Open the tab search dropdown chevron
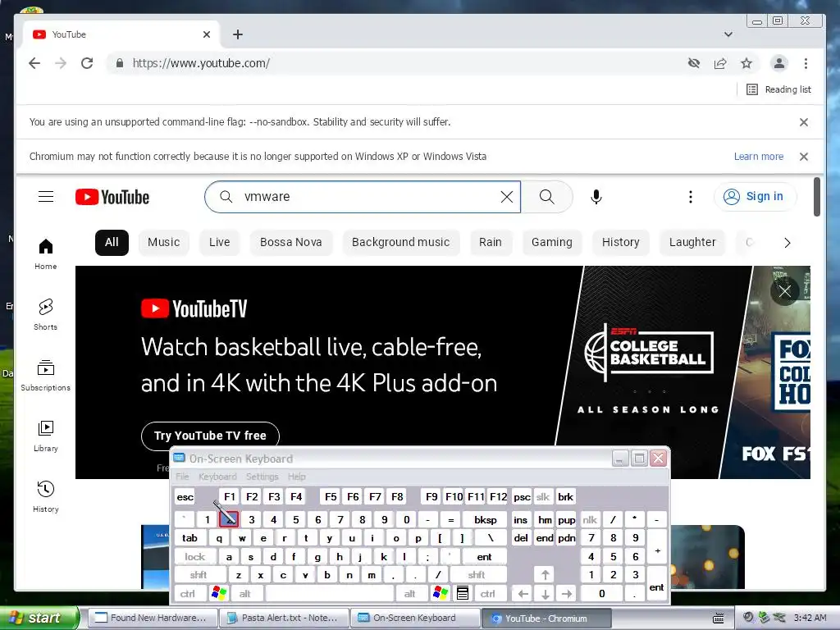 pos(728,34)
